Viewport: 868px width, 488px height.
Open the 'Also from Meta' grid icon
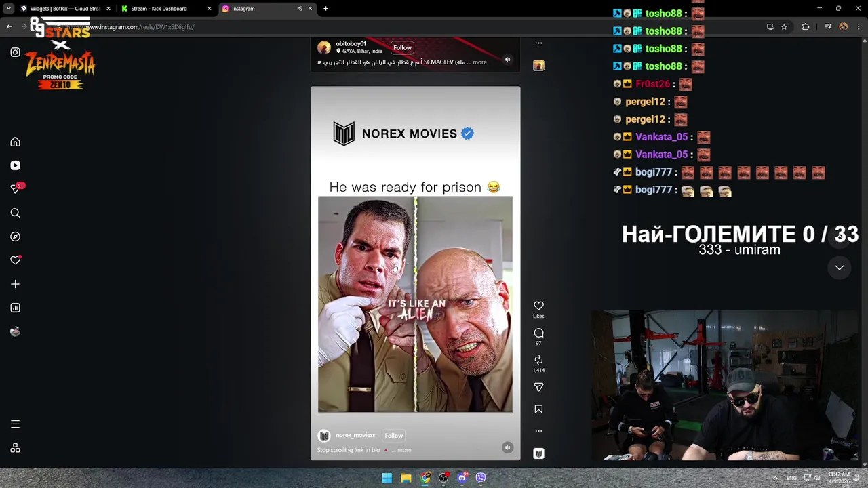coord(15,448)
